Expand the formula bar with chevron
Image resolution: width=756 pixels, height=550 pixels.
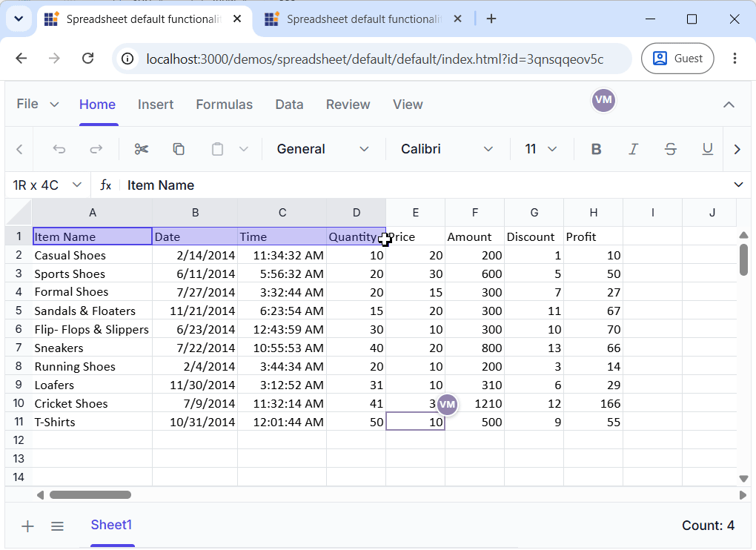click(x=738, y=185)
